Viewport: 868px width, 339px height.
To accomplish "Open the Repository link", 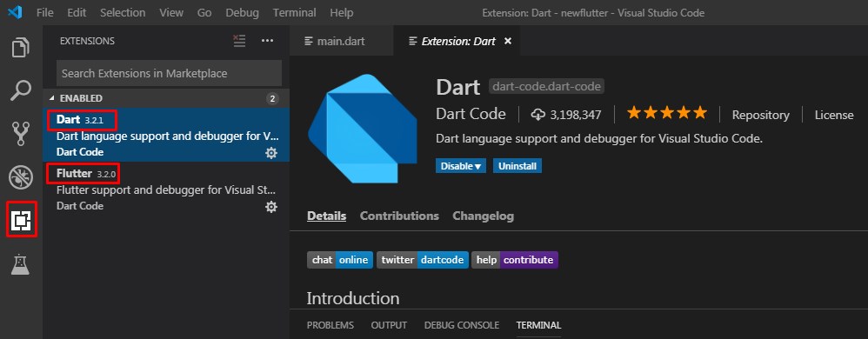I will (x=761, y=115).
